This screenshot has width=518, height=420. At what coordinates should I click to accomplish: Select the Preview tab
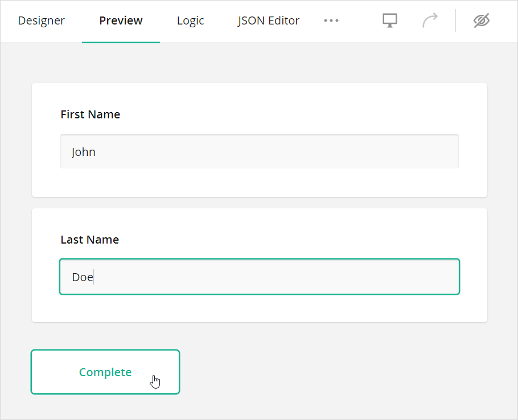(121, 20)
